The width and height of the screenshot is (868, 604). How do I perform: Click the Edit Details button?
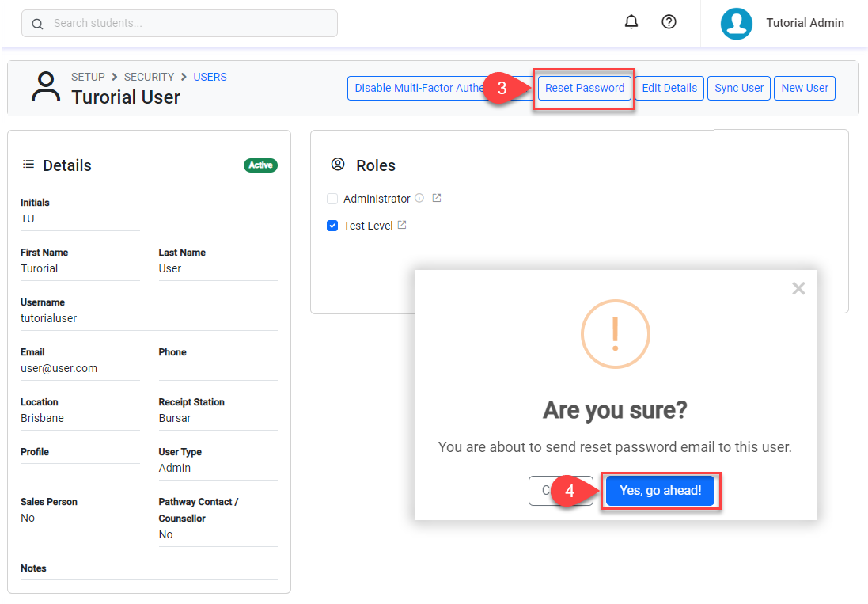tap(669, 88)
